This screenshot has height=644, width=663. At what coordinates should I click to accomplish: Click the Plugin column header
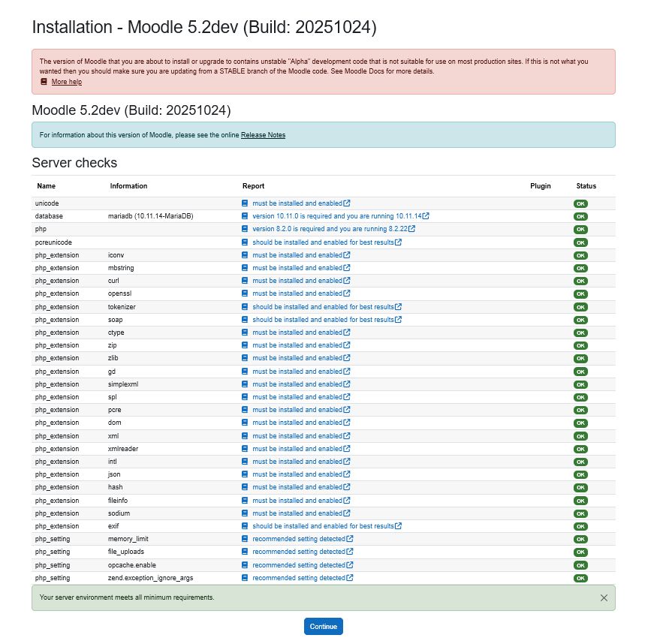coord(541,186)
